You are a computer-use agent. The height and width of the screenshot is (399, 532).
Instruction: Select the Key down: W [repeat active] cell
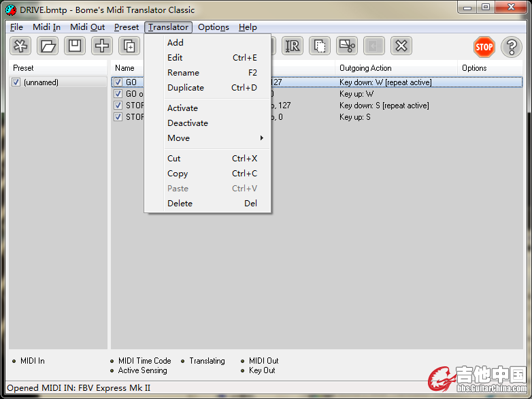click(x=386, y=82)
